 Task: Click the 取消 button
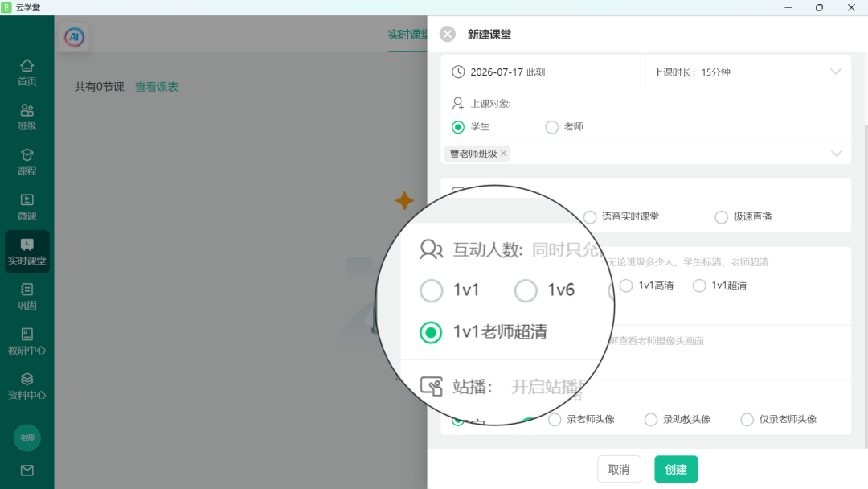[619, 469]
